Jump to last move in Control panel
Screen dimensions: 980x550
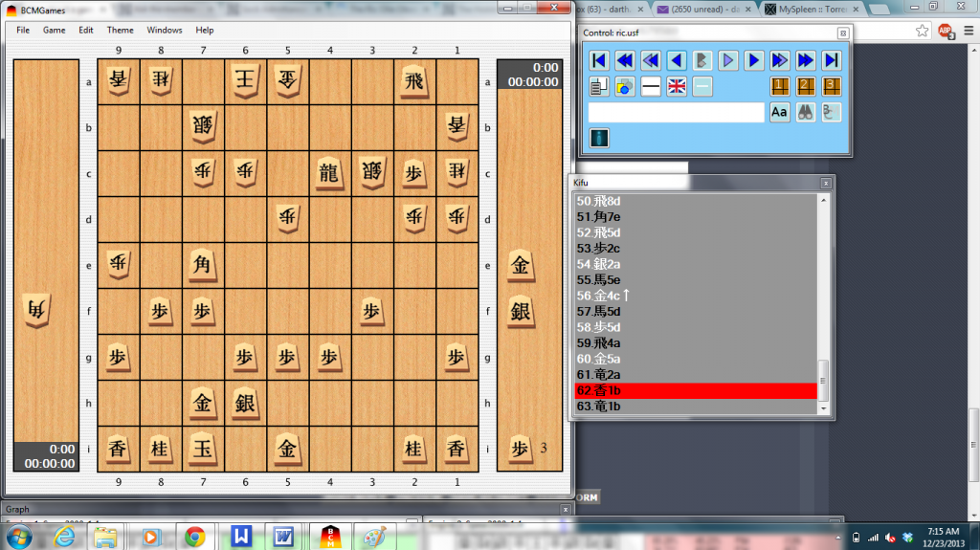point(832,60)
